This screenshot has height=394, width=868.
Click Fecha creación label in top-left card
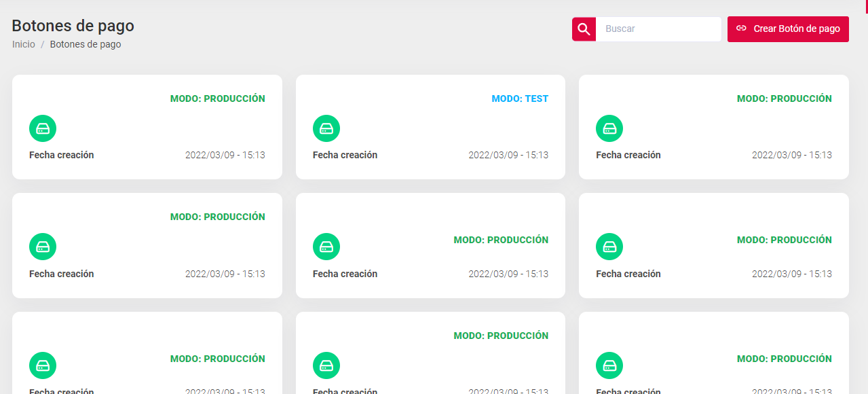[62, 155]
